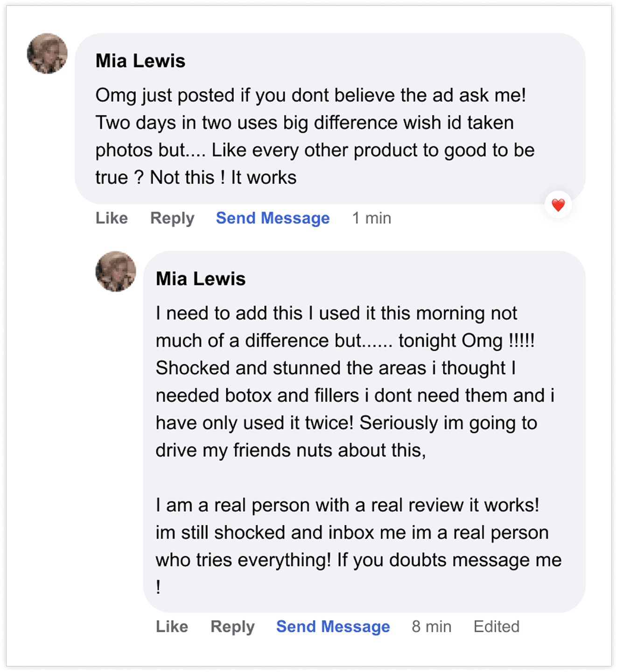The image size is (617, 672).
Task: Click the heart reaction on the top comment
Action: (x=558, y=205)
